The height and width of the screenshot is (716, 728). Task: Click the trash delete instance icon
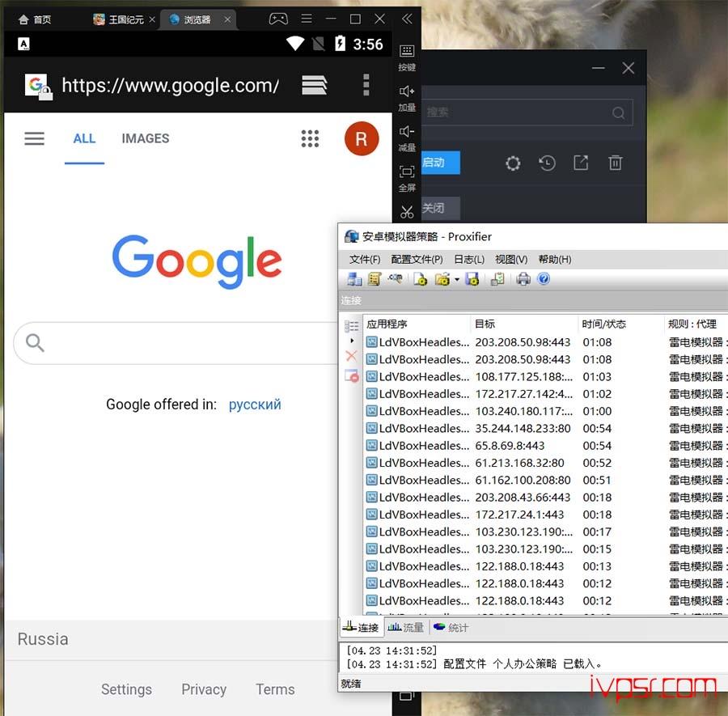pyautogui.click(x=616, y=163)
